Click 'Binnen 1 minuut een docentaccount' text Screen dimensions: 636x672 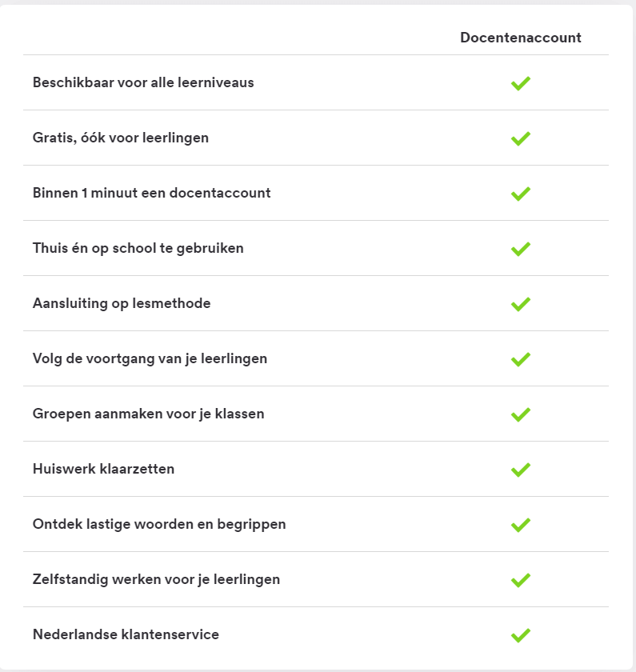[x=152, y=193]
